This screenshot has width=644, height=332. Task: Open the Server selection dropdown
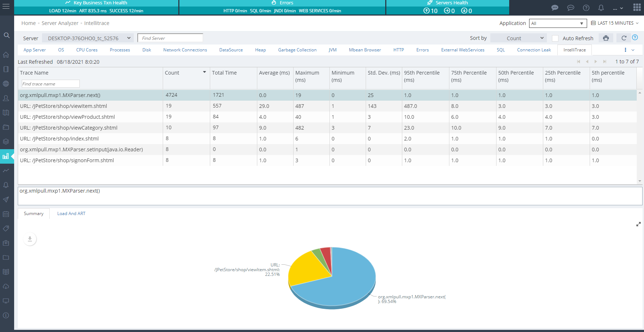tap(88, 38)
